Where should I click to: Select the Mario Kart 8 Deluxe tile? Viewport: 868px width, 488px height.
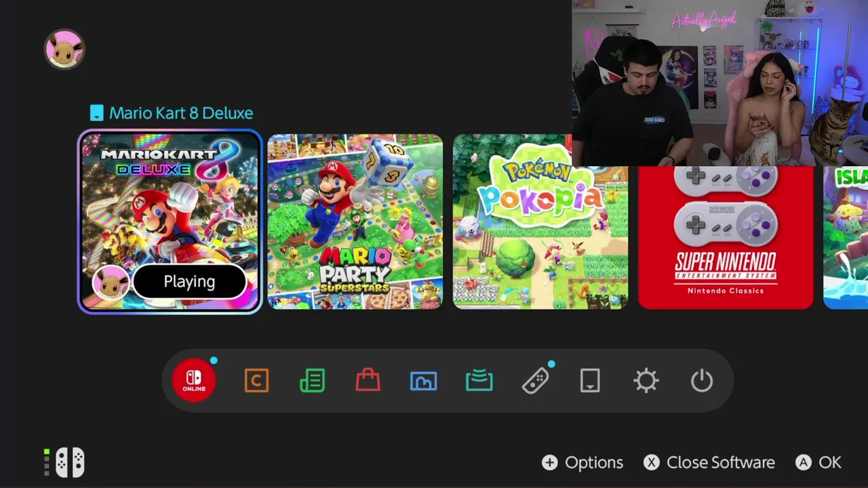170,222
